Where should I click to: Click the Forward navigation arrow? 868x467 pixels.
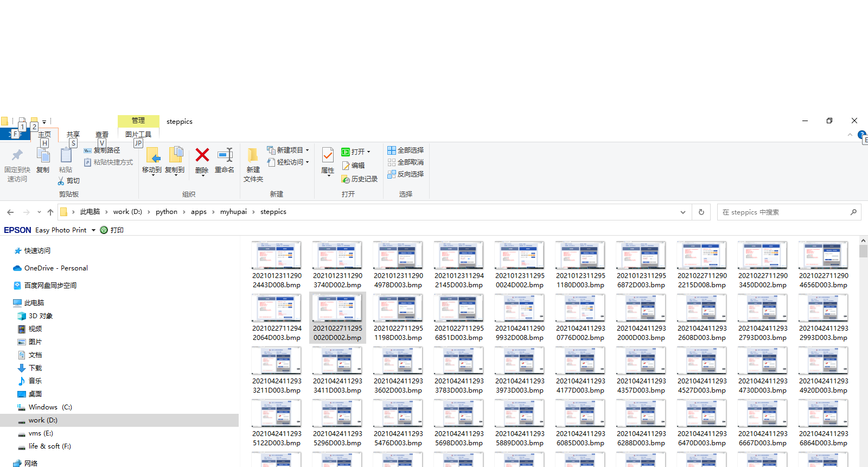click(26, 212)
